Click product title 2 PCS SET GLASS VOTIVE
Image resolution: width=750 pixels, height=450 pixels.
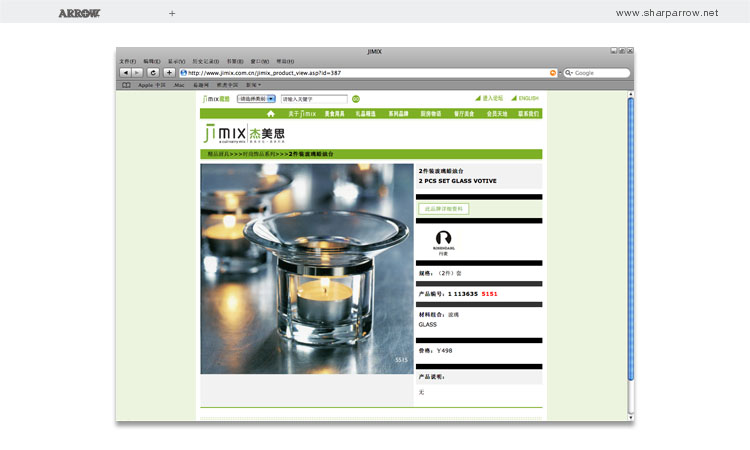click(457, 181)
